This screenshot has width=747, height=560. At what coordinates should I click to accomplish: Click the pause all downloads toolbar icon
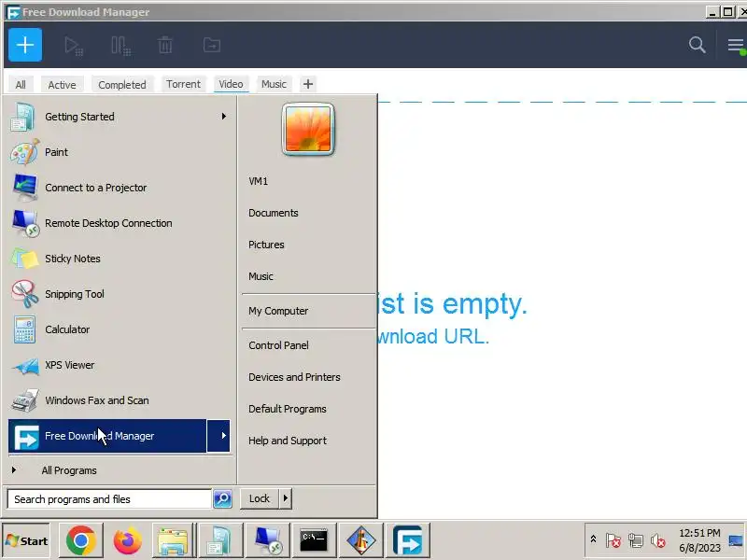coord(120,46)
